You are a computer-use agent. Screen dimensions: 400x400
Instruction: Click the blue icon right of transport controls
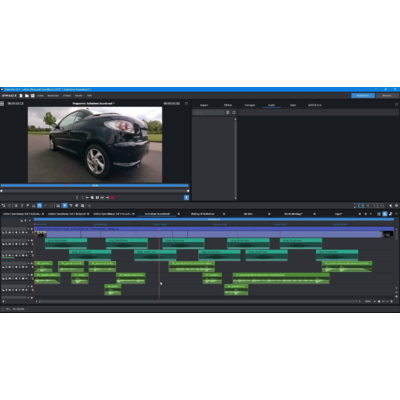click(x=186, y=197)
